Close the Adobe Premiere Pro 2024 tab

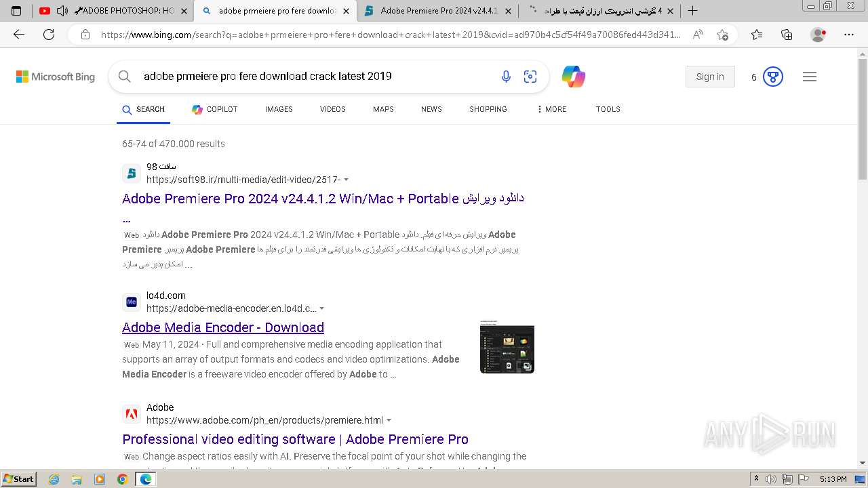pos(508,11)
